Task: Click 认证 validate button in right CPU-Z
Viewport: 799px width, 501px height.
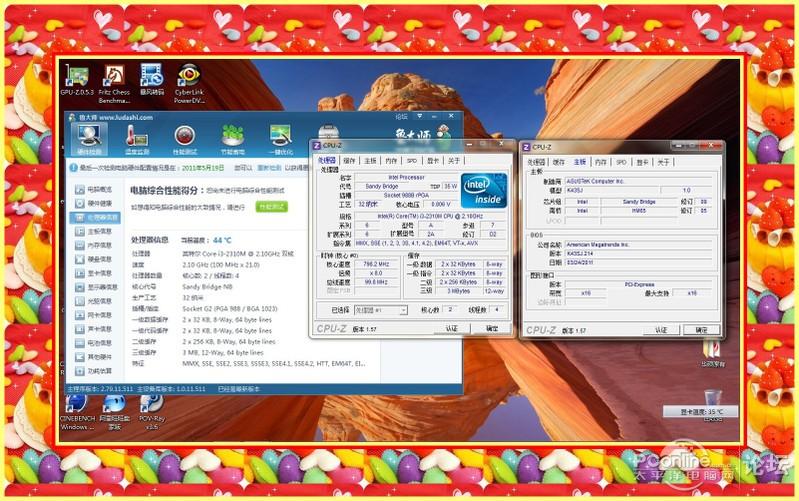Action: coord(661,330)
